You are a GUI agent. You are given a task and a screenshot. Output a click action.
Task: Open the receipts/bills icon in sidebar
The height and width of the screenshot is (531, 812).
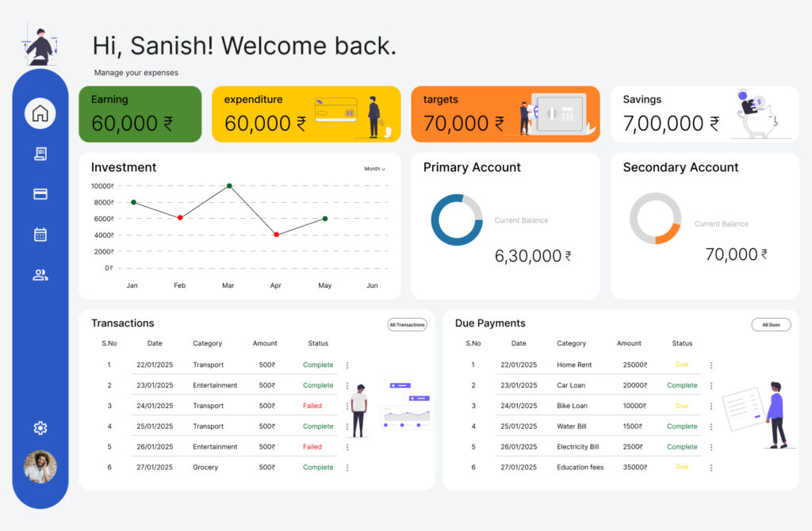40,154
